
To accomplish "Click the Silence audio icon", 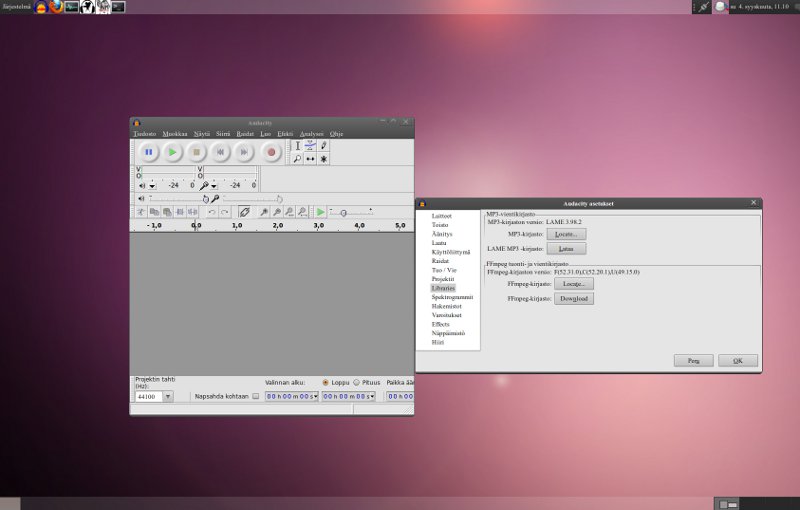I will [192, 212].
